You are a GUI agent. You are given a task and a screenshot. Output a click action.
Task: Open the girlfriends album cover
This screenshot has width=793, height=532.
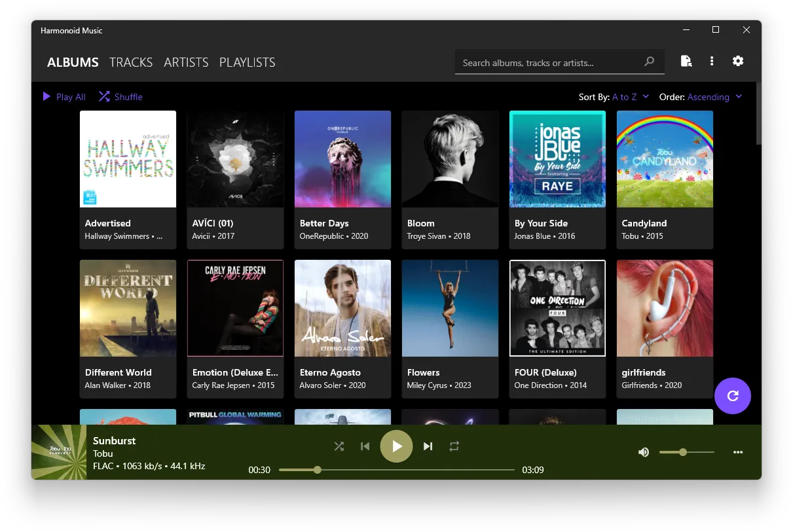(665, 308)
